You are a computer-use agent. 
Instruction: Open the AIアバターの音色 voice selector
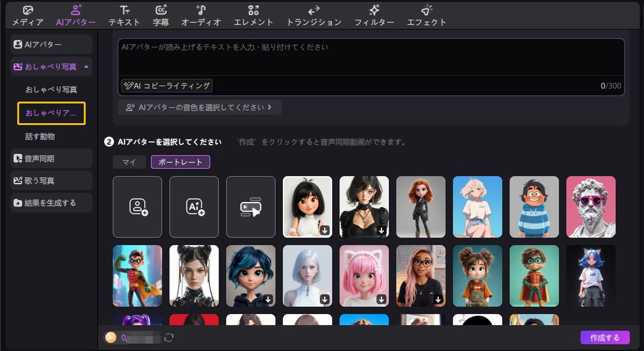[199, 107]
